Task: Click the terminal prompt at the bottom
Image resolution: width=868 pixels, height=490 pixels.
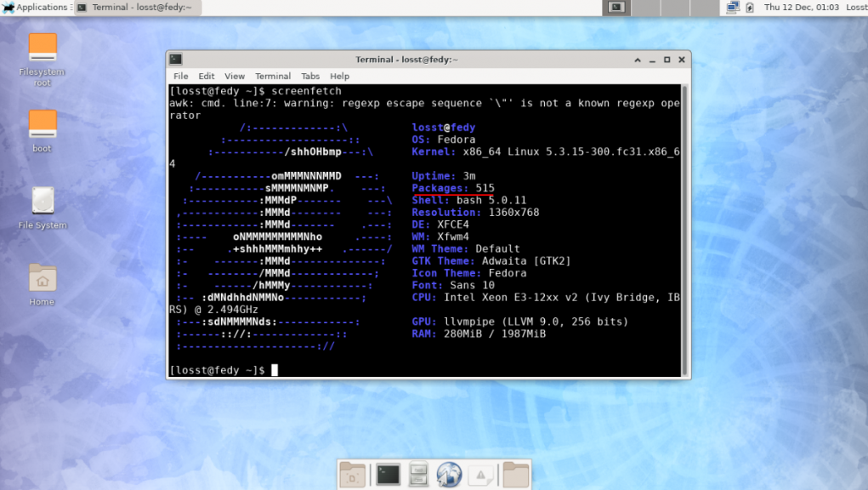Action: (x=217, y=370)
